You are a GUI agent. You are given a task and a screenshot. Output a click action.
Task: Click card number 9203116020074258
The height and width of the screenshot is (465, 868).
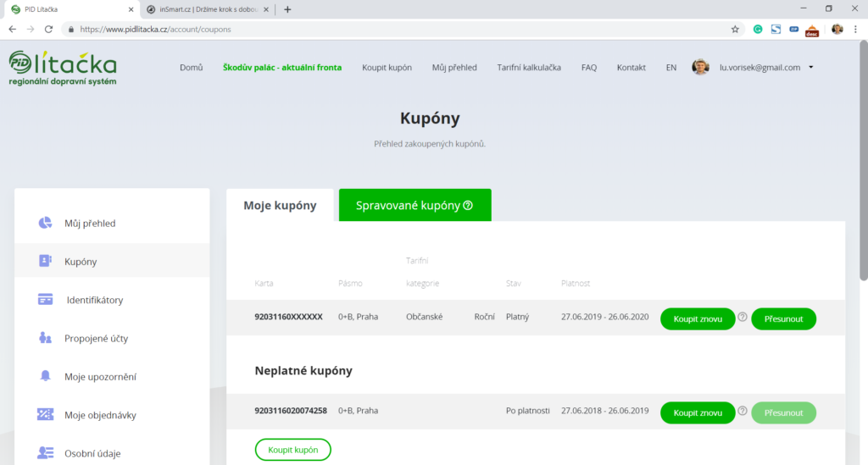click(x=291, y=411)
